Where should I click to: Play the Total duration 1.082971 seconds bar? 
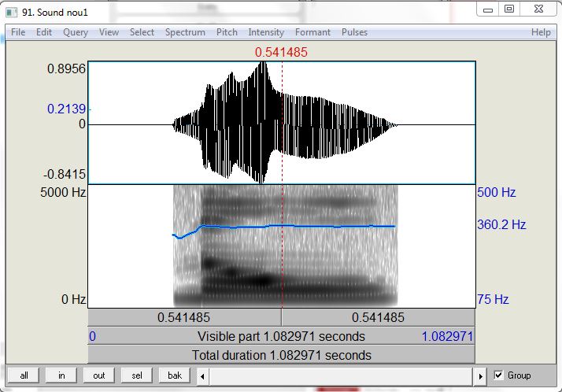[281, 355]
